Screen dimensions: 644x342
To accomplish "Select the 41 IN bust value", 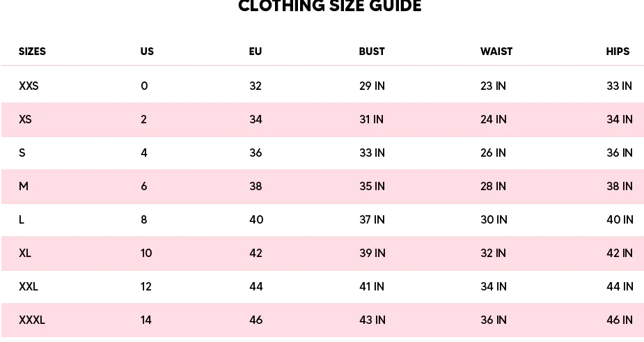I will pyautogui.click(x=372, y=286).
